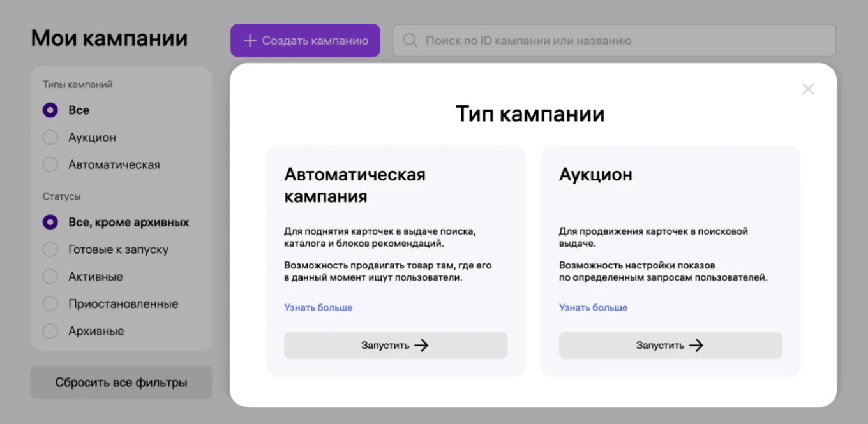
Task: Click the arrow icon on Автоматическая Запустить button
Action: (421, 345)
